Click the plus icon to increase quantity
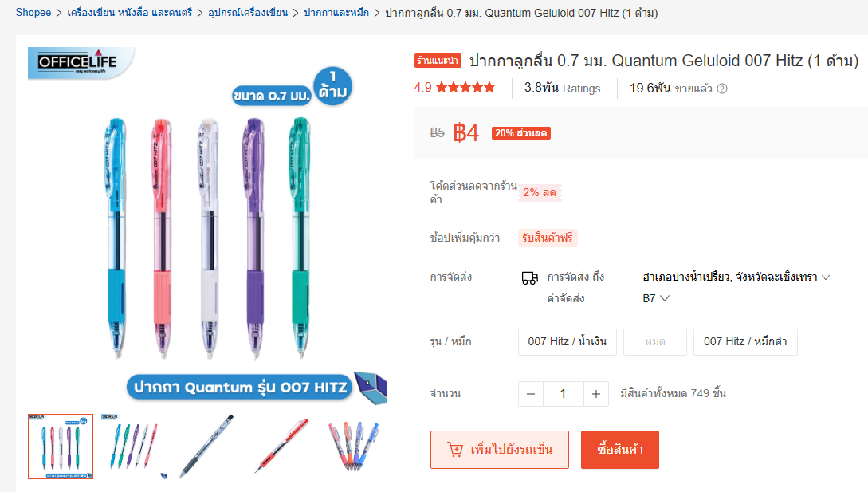 point(596,394)
